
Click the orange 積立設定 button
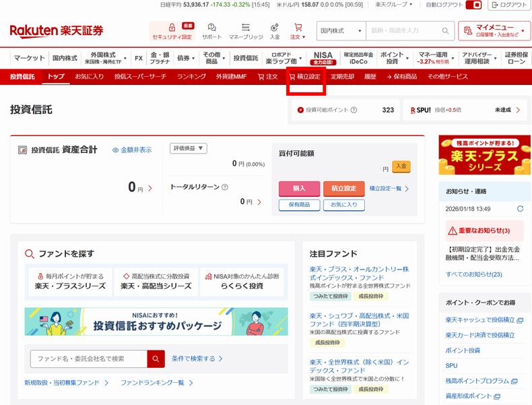point(343,189)
